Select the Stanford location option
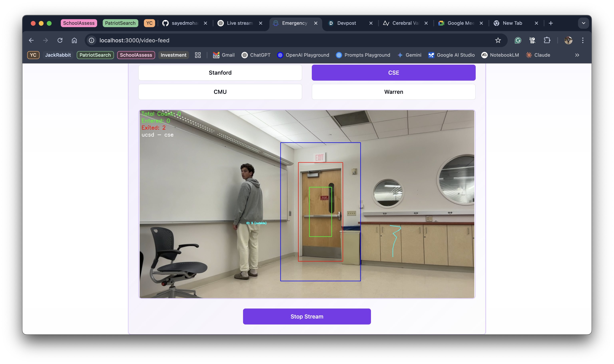This screenshot has width=614, height=364. [x=220, y=73]
